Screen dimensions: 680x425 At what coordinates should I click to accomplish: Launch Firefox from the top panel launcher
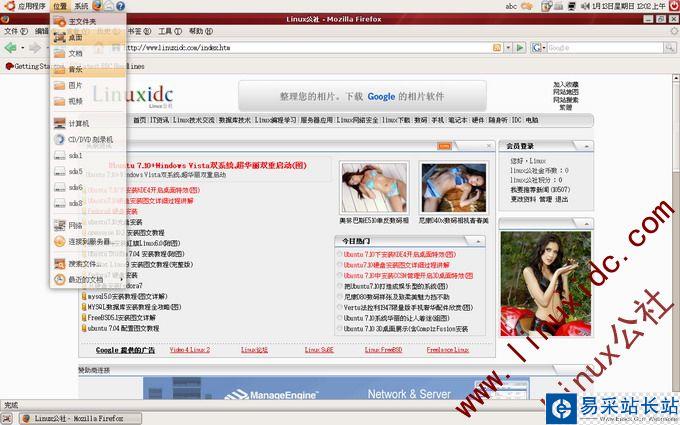pyautogui.click(x=98, y=6)
